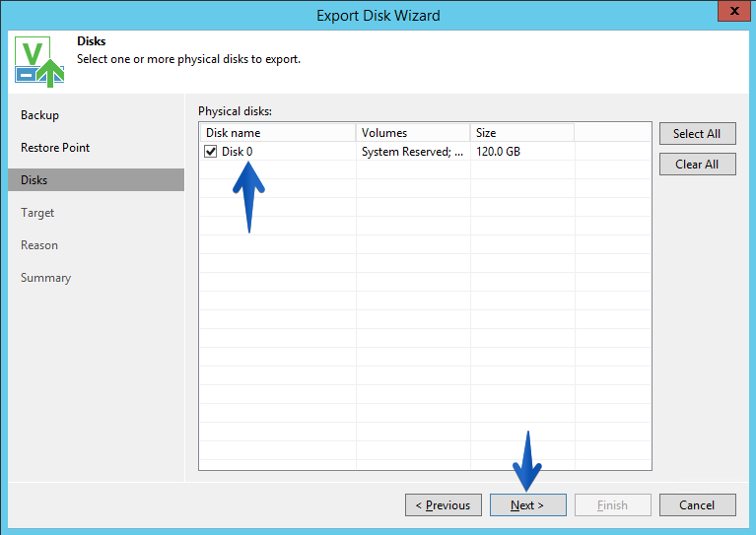Click the Veeam export disk wizard icon
756x535 pixels.
(39, 61)
